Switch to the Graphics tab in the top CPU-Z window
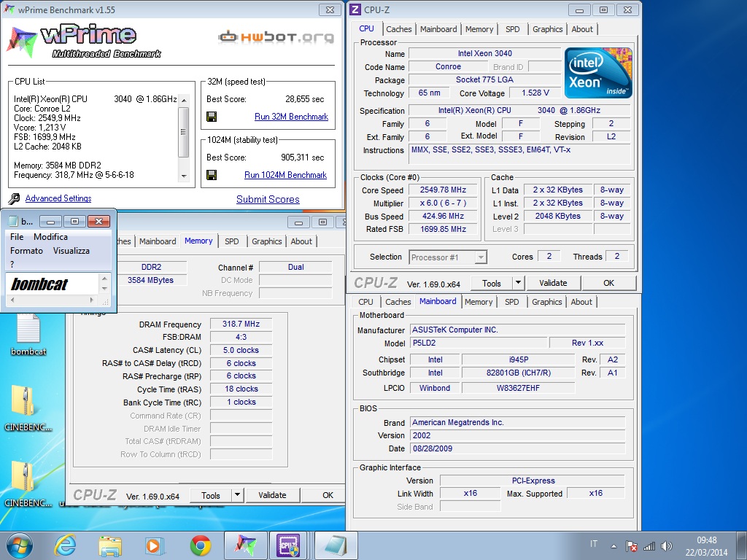This screenshot has height=560, width=747. [x=547, y=29]
